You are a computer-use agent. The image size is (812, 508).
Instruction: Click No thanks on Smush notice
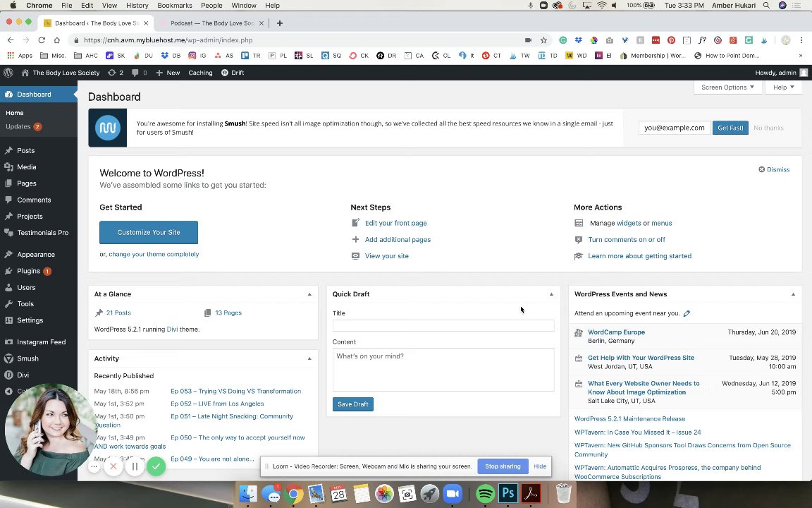point(768,128)
